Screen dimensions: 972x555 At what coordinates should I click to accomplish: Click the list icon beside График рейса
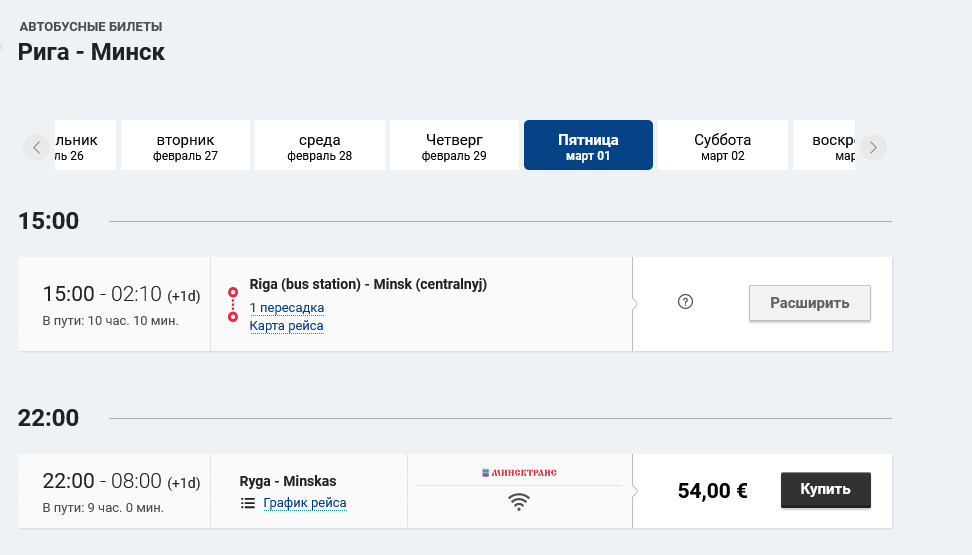click(x=248, y=503)
